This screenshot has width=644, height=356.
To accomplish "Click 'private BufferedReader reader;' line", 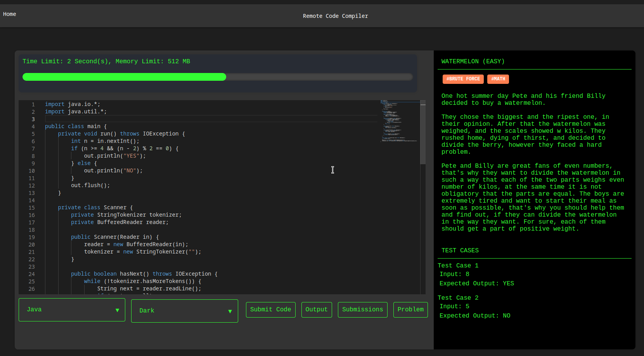I will coord(120,222).
